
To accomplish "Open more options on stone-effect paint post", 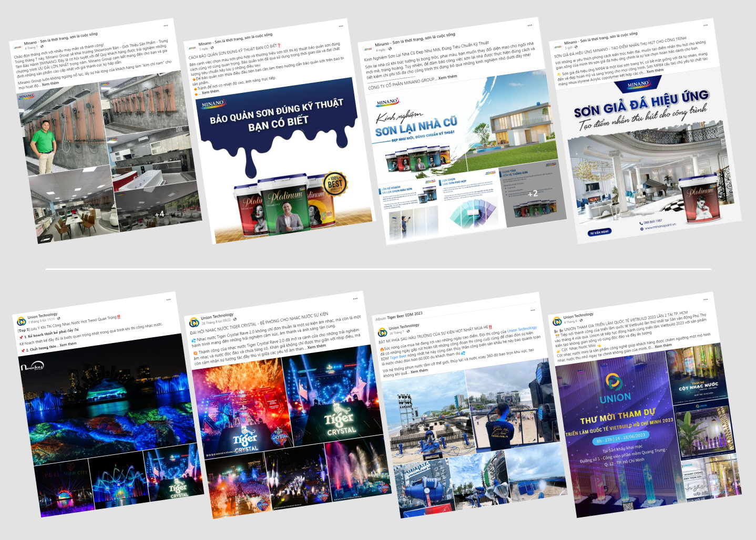I will 707,25.
